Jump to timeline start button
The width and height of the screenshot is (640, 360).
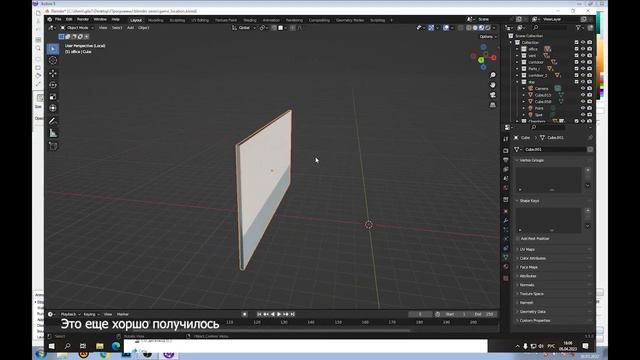pyautogui.click(x=259, y=314)
